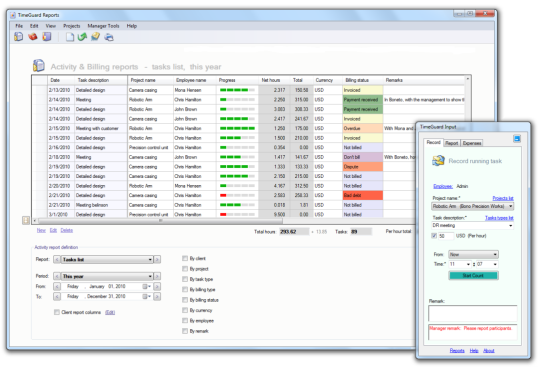Screen dimensions: 540x369
Task: Enable the By billing type checkbox
Action: [185, 289]
